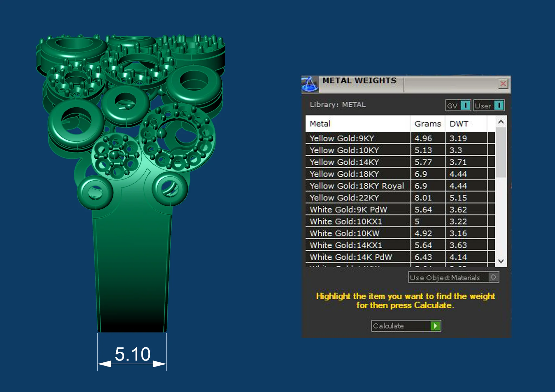Select the Yellow Gold:18KY Royal row
555x392 pixels.
(x=400, y=186)
